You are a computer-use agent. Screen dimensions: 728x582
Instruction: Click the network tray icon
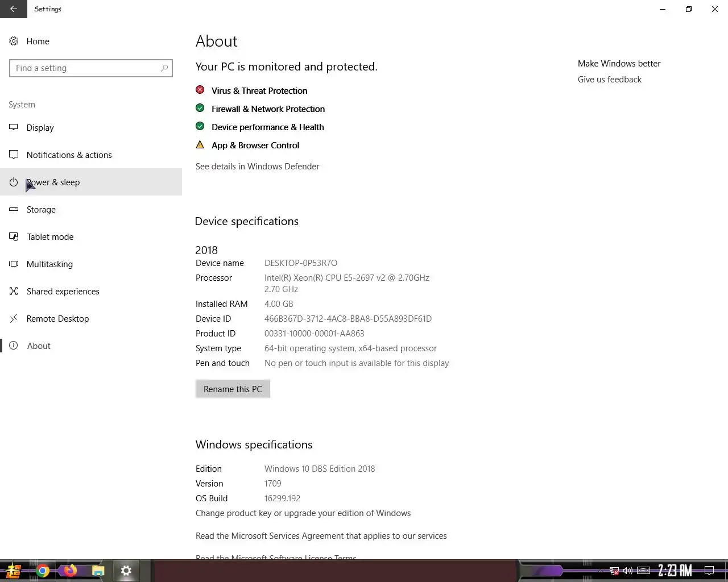tap(614, 571)
